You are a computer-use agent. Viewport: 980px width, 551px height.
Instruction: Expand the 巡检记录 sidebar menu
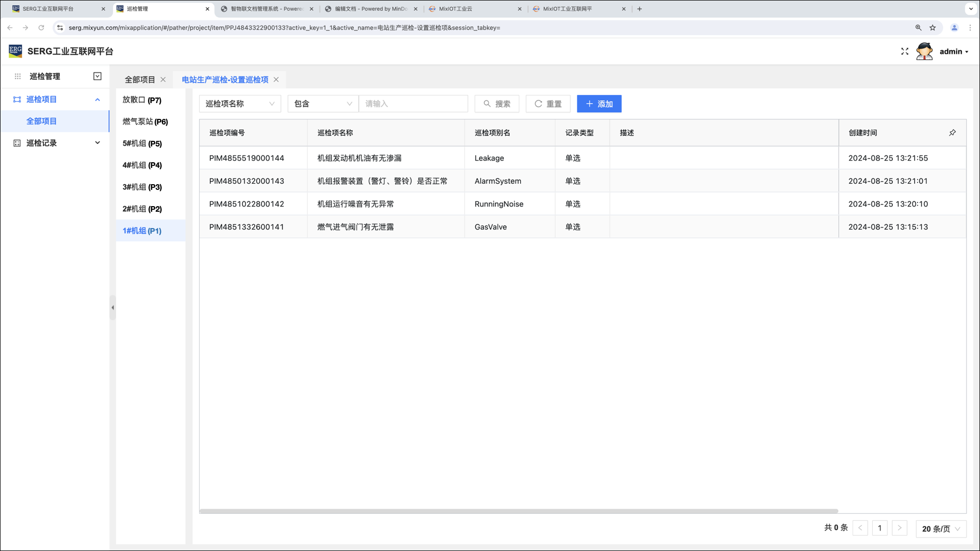coord(97,143)
